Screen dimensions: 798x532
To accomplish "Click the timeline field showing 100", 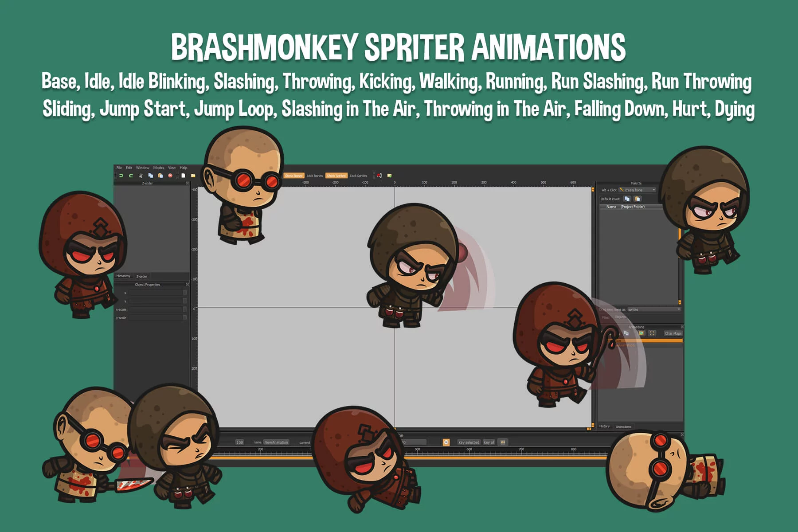I will click(239, 442).
